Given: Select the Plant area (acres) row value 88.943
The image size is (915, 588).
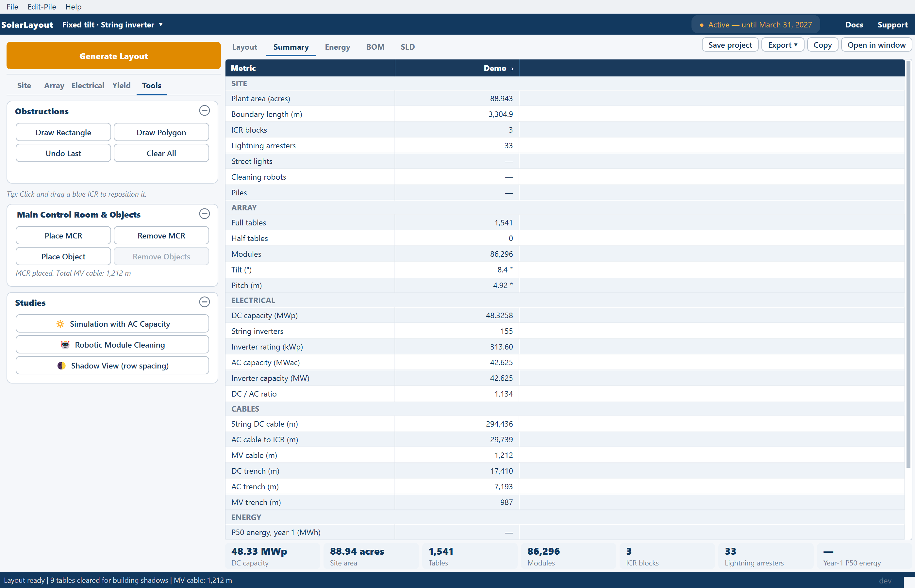Looking at the screenshot, I should [x=501, y=99].
